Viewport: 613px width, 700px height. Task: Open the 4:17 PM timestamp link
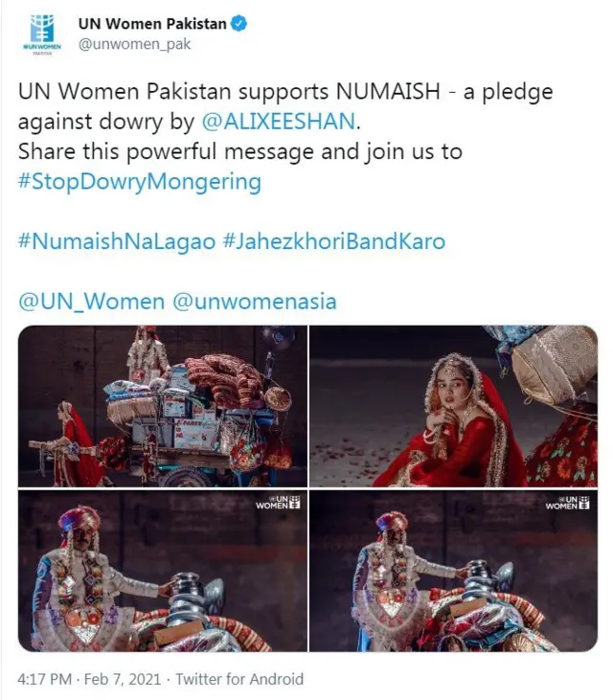44,679
